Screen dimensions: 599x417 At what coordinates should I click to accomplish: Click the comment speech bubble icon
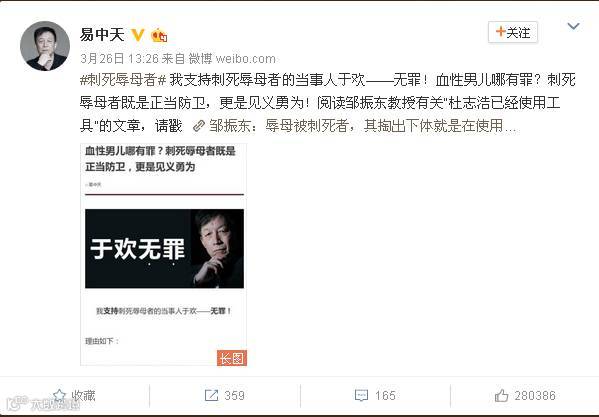pyautogui.click(x=361, y=395)
